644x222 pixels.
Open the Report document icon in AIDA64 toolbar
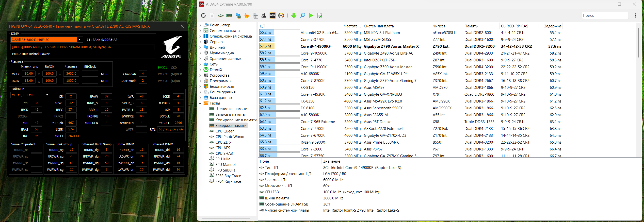(212, 15)
